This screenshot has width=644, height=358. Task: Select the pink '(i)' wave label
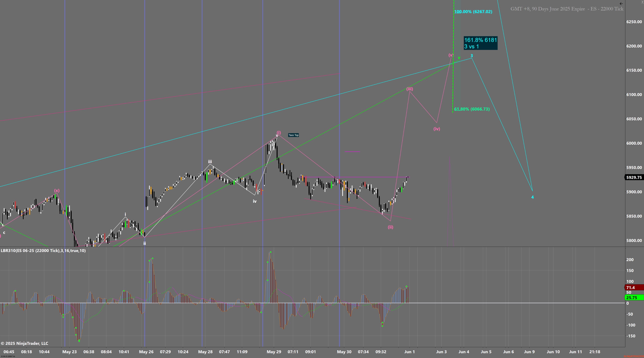click(279, 133)
